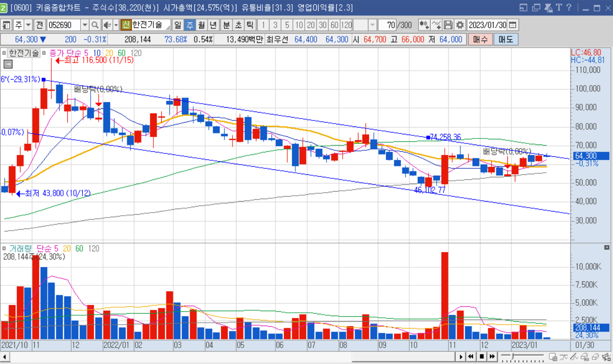Choose interval preset 10
Screen dimensions: 613x364
[x=299, y=25]
